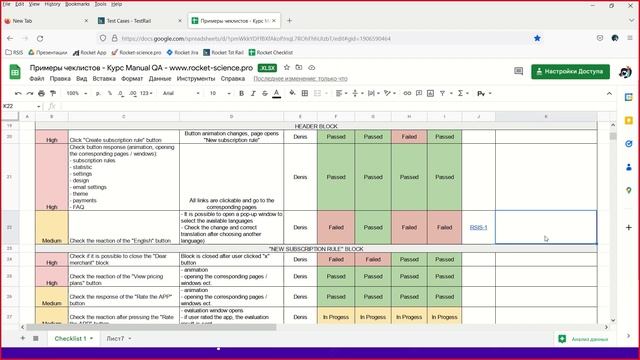Star the document title
640x360 pixels.
point(287,68)
